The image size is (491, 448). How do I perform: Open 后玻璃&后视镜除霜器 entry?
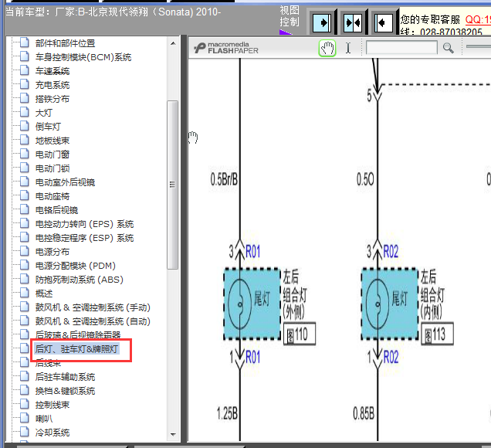(x=78, y=335)
